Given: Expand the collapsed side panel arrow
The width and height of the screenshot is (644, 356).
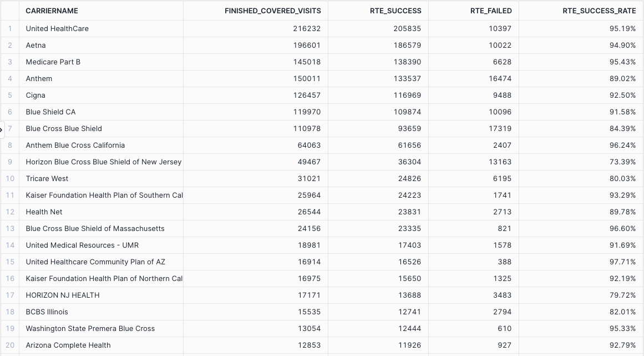Looking at the screenshot, I should click(2, 130).
